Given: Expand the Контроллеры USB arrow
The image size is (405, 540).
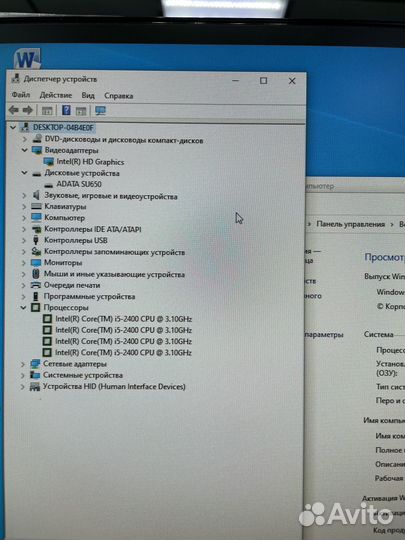Looking at the screenshot, I should pyautogui.click(x=24, y=240).
